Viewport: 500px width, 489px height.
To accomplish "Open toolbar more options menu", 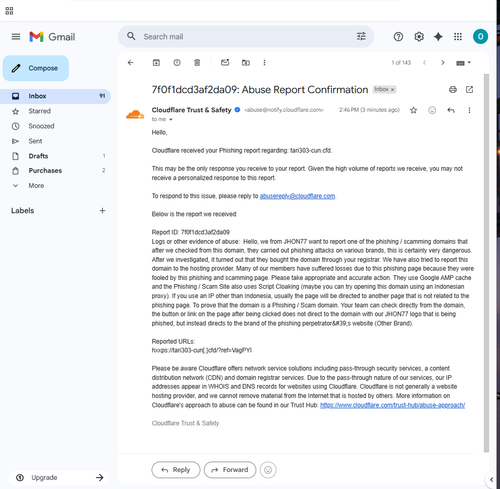I will coord(264,63).
